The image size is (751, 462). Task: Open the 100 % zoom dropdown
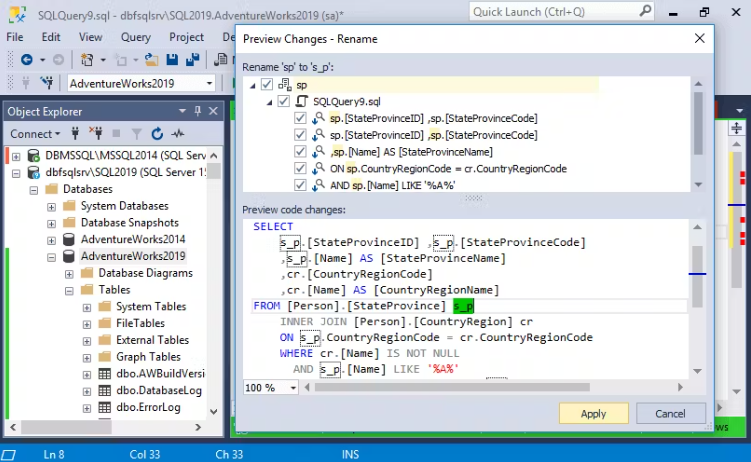point(293,388)
